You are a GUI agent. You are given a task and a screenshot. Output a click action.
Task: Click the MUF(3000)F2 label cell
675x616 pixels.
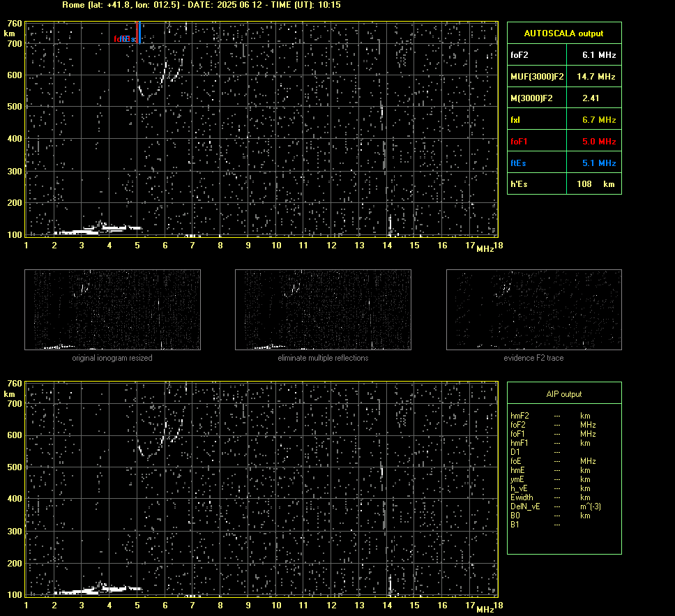click(x=537, y=76)
